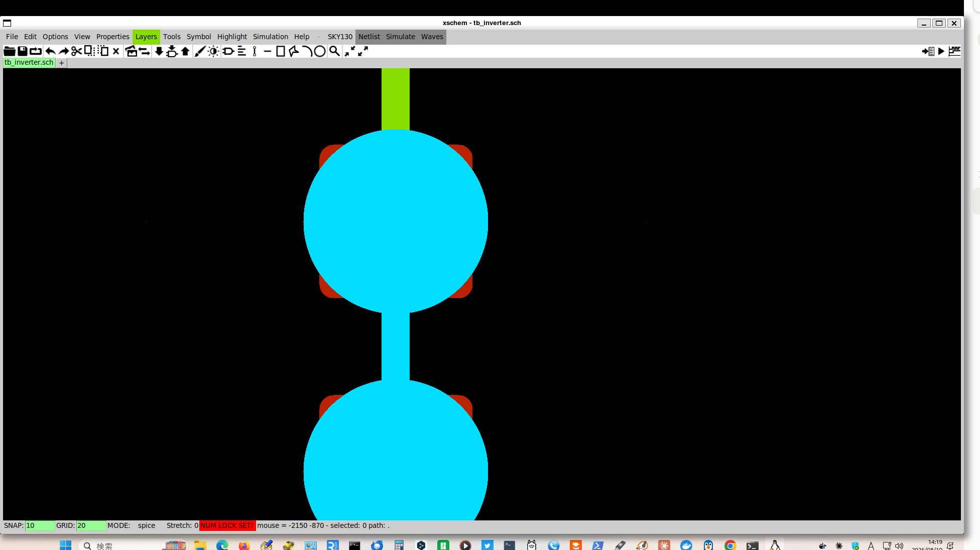Image resolution: width=980 pixels, height=550 pixels.
Task: Click the magnifier Zoom box icon
Action: [334, 51]
